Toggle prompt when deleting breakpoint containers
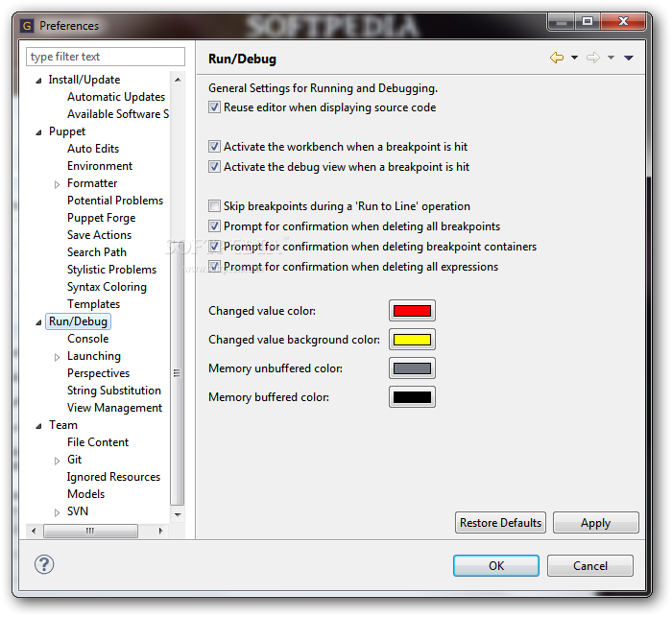672x617 pixels. coord(214,247)
